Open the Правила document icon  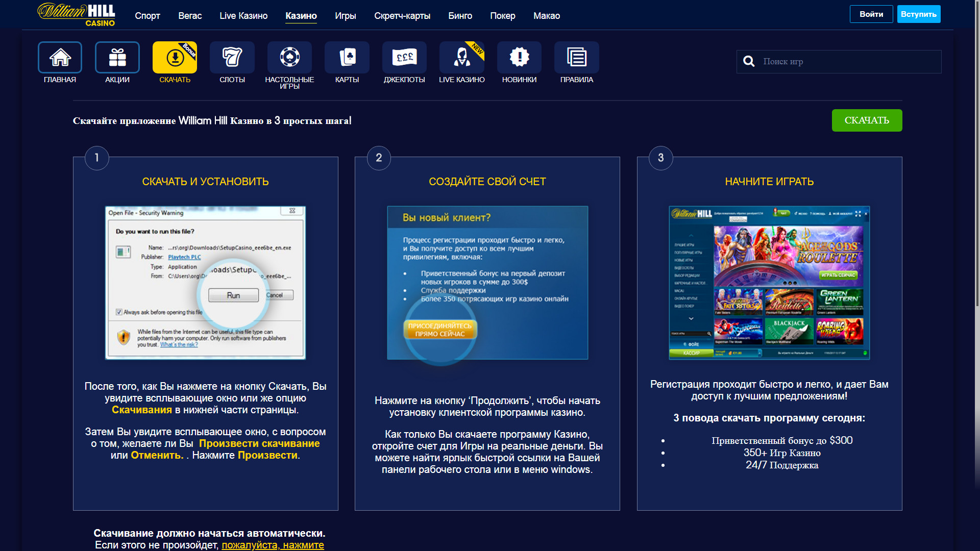[576, 57]
